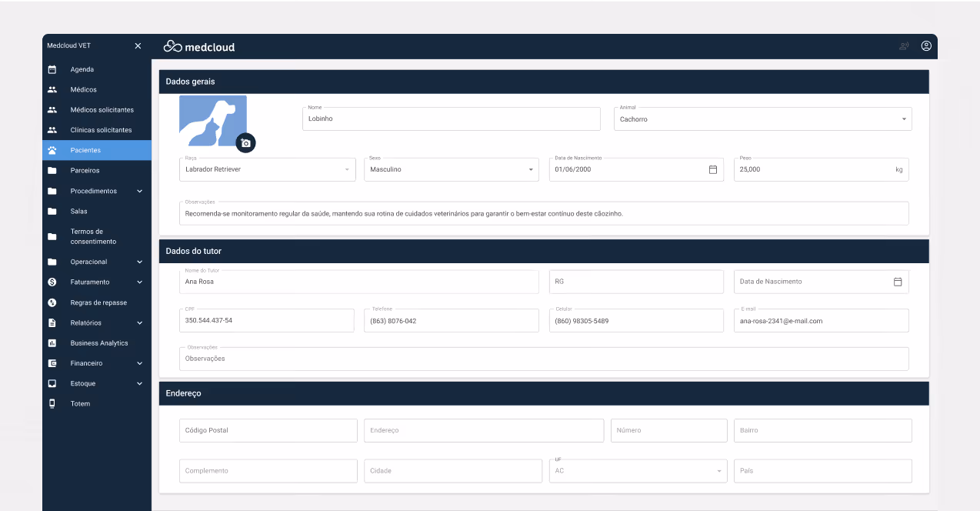The height and width of the screenshot is (511, 980).
Task: Open the Animal dropdown showing Cachorro
Action: point(763,119)
